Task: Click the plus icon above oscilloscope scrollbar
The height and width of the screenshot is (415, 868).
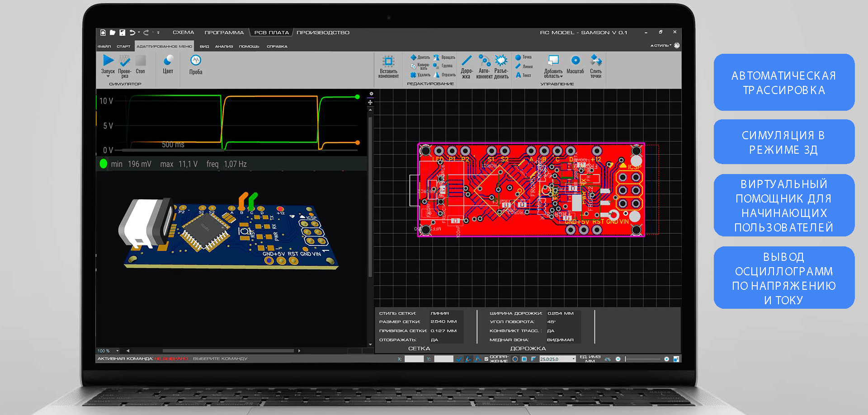Action: pyautogui.click(x=370, y=103)
